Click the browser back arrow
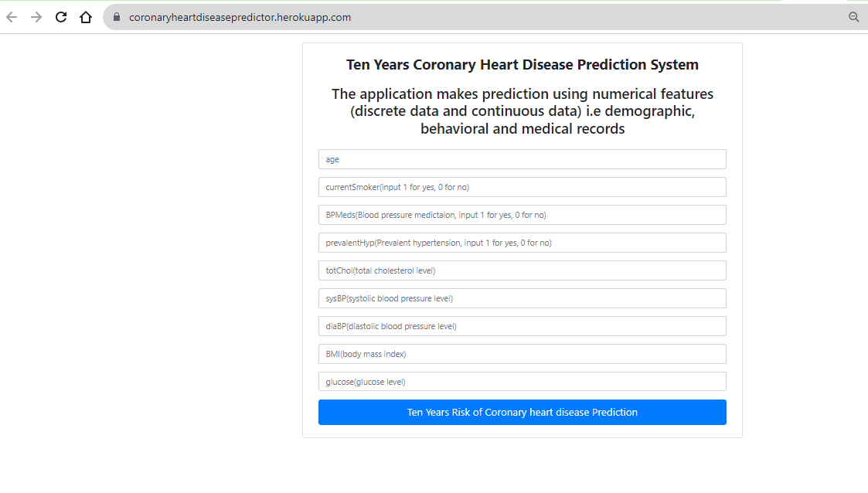868x493 pixels. click(x=12, y=17)
